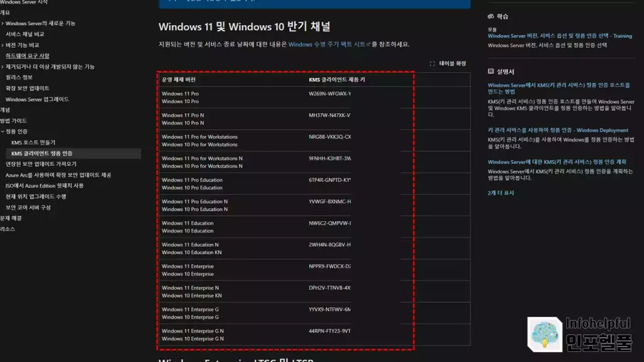Open the 'Windows Server 버전, 서비스 옵션' Training link
This screenshot has height=362, width=644.
point(560,36)
